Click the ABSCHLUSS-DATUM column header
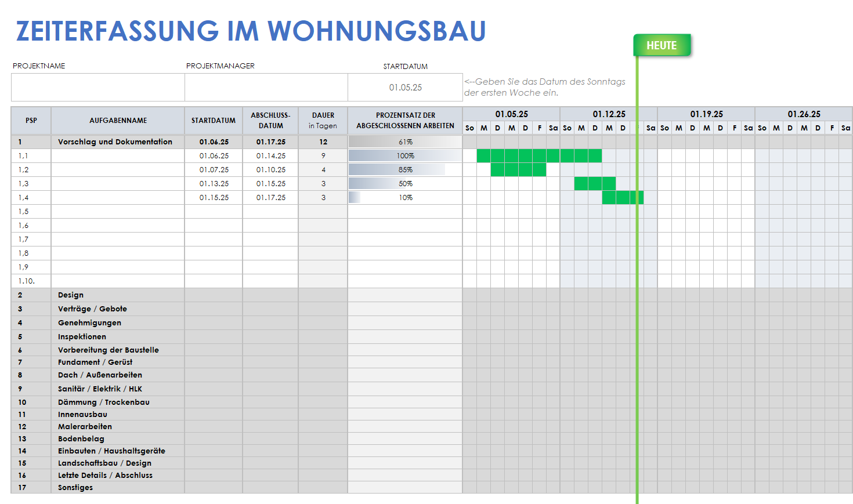Viewport: 853px width, 504px height. pyautogui.click(x=270, y=121)
